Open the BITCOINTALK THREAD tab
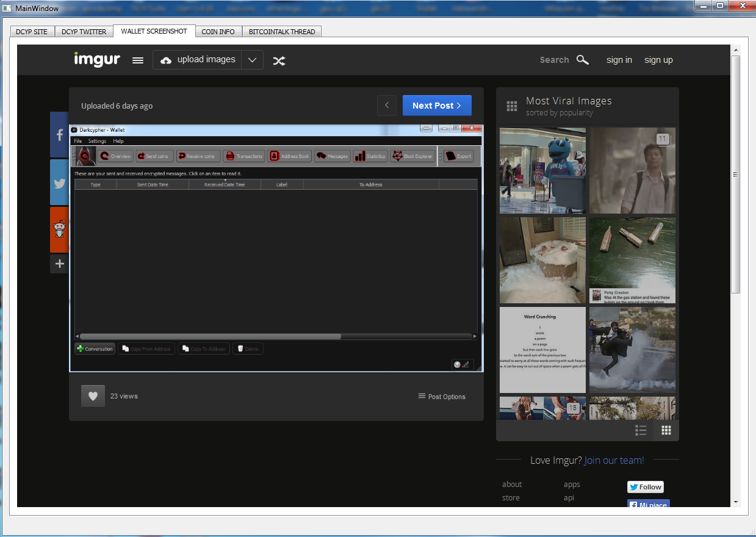Image resolution: width=756 pixels, height=537 pixels. (282, 32)
